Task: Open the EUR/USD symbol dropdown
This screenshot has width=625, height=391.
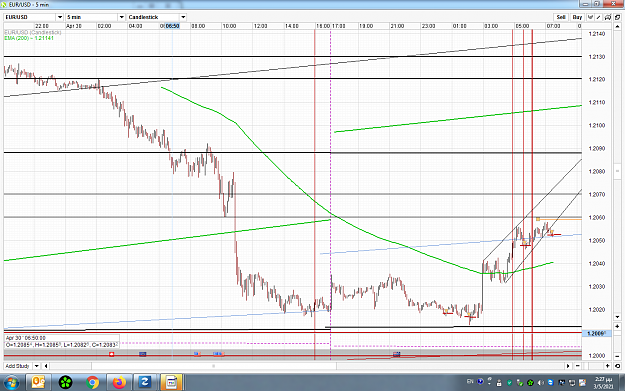Action: coord(60,17)
